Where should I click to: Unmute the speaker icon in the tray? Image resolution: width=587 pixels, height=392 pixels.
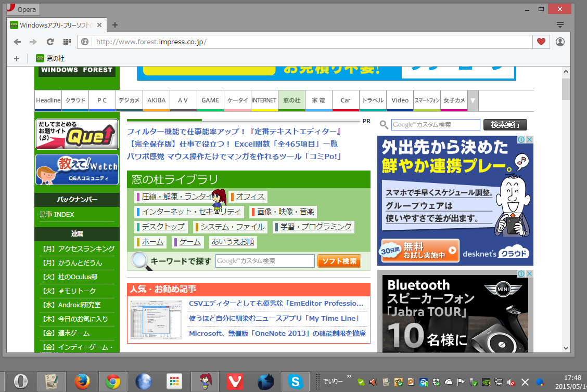click(x=510, y=382)
